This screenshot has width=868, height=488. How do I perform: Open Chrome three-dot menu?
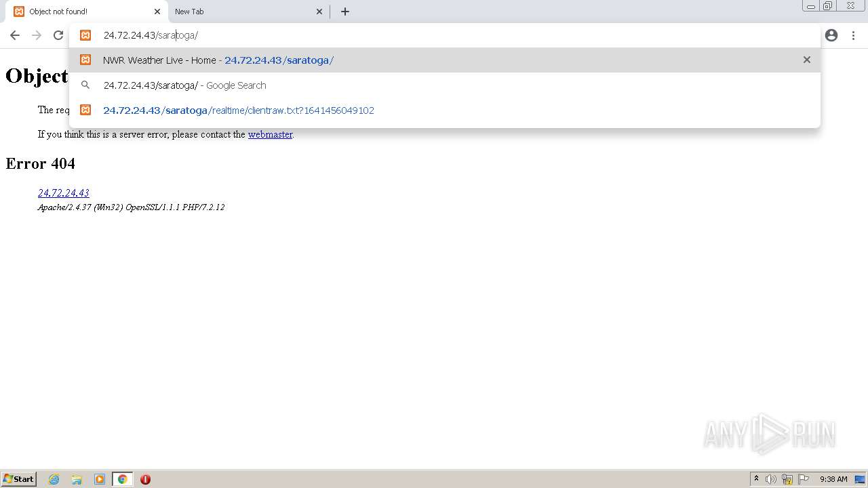853,35
